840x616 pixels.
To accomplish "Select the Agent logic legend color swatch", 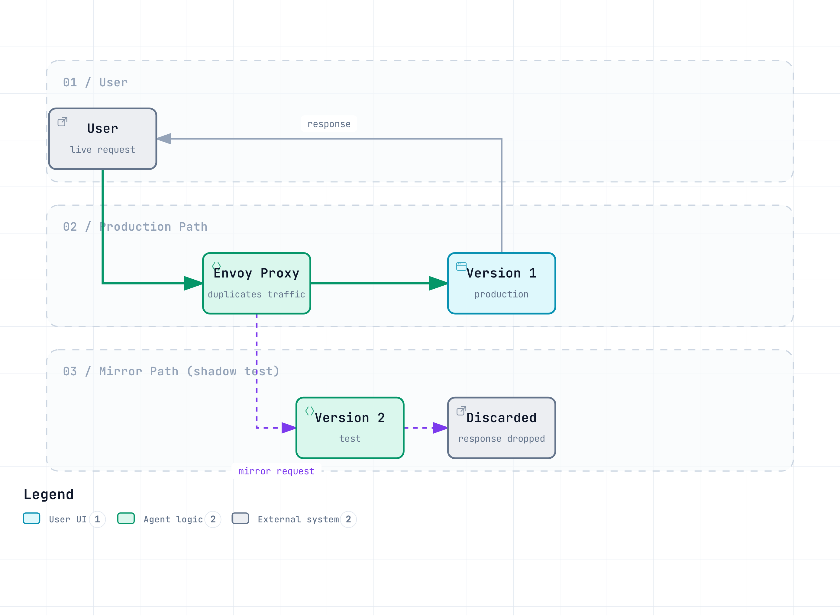I will pos(126,518).
